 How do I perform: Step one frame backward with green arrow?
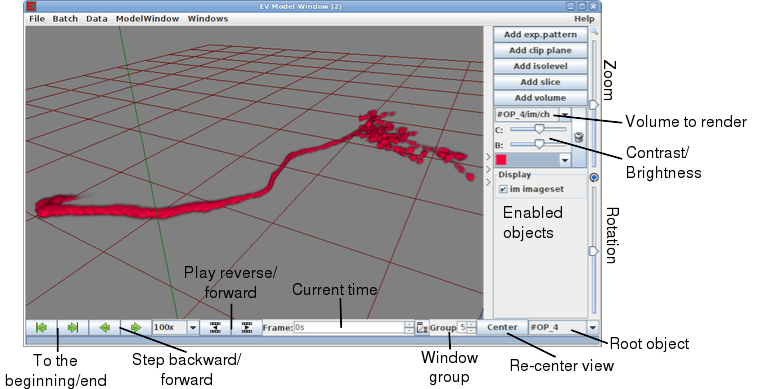(104, 328)
